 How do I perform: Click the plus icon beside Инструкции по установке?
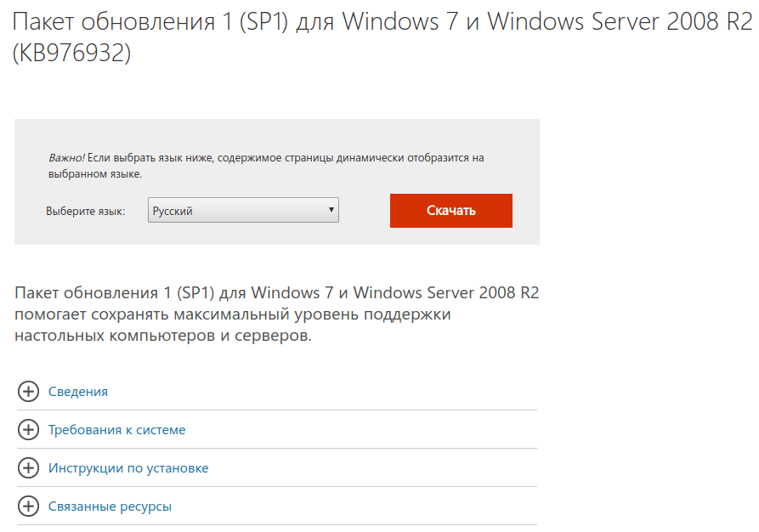coord(28,468)
